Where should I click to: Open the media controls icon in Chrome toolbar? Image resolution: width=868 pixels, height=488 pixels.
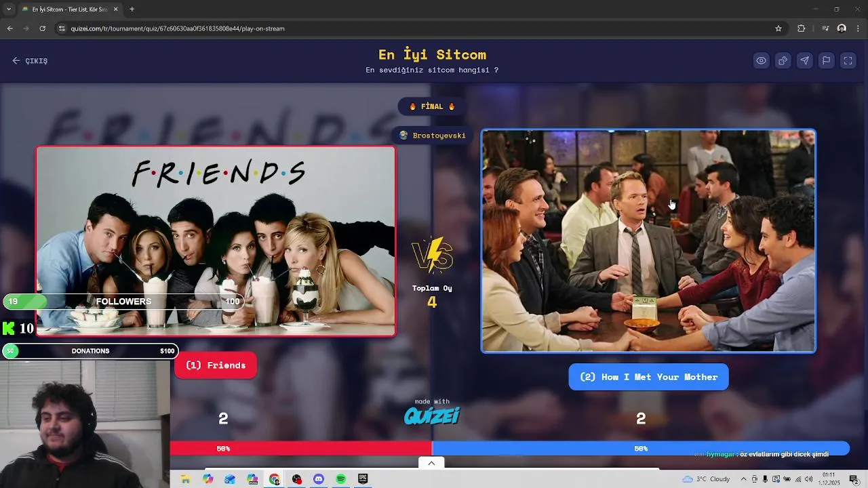click(x=825, y=28)
